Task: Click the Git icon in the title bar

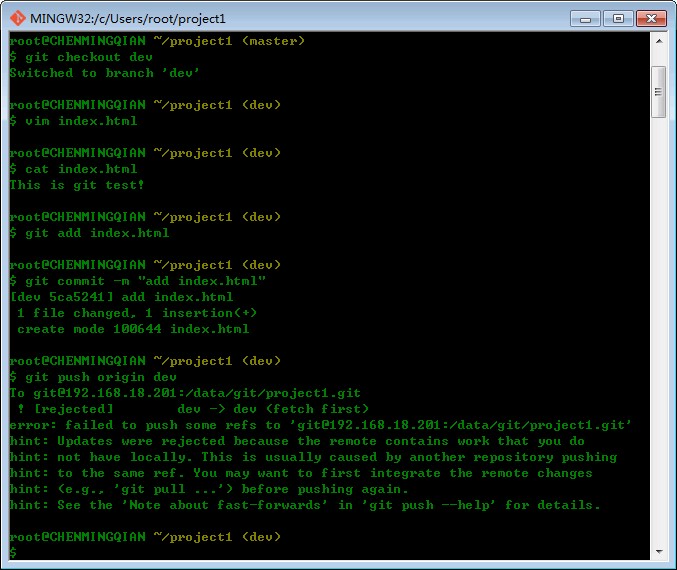Action: (x=17, y=18)
